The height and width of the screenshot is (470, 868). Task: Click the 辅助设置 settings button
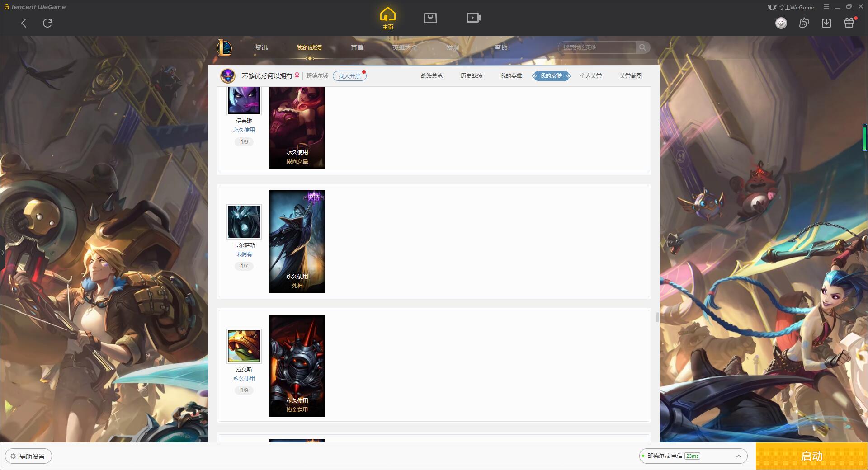(28, 456)
